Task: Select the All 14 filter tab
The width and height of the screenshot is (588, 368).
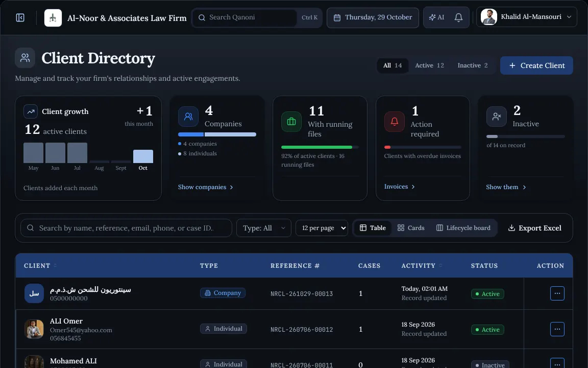Action: tap(393, 65)
